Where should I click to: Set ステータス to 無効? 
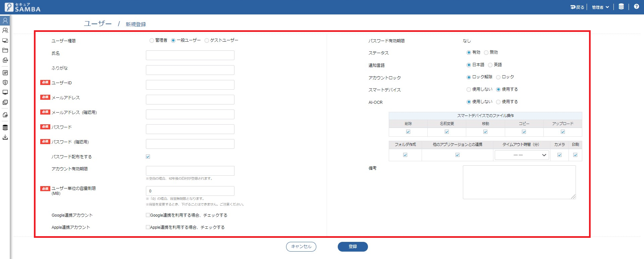click(x=486, y=53)
